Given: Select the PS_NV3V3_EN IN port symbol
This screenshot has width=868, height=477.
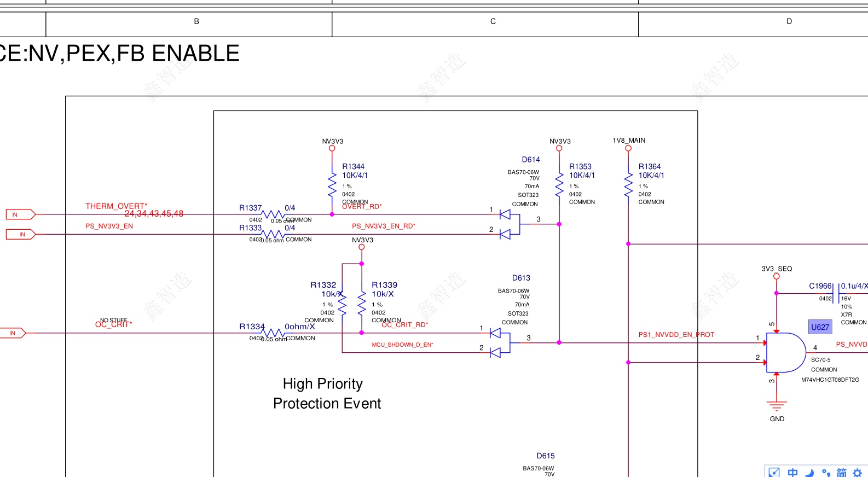Looking at the screenshot, I should click(20, 234).
